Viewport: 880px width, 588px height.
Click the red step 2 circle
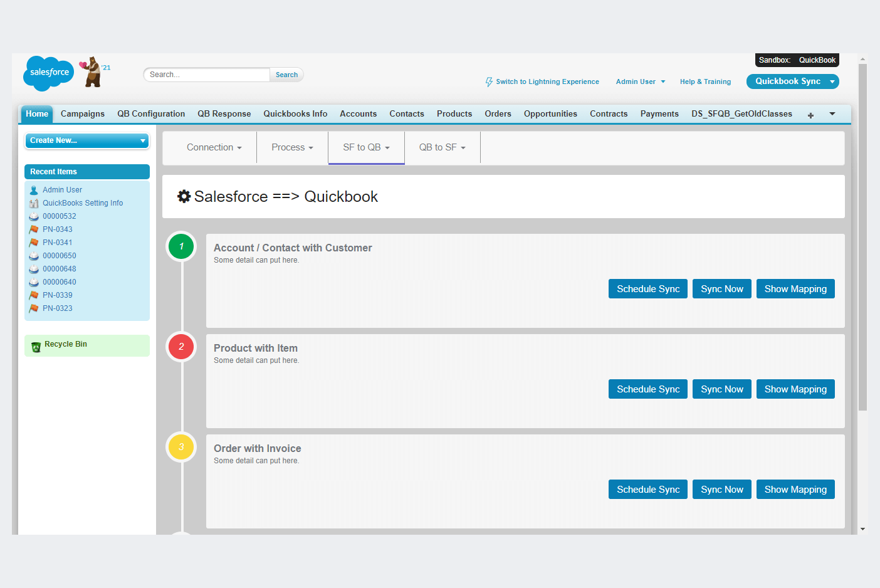[x=181, y=347]
